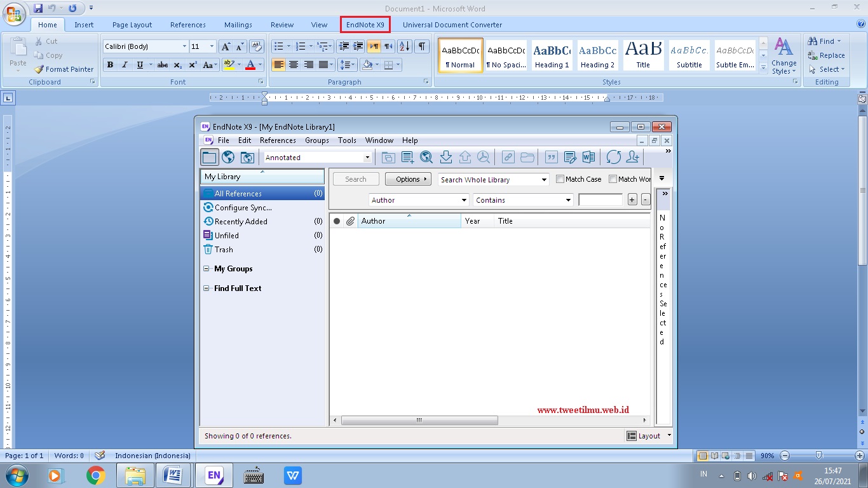
Task: Open the Online Search toolbar icon
Action: [426, 158]
